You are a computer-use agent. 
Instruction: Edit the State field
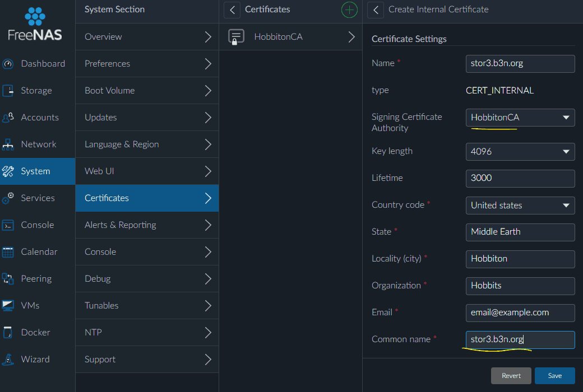[x=520, y=232]
